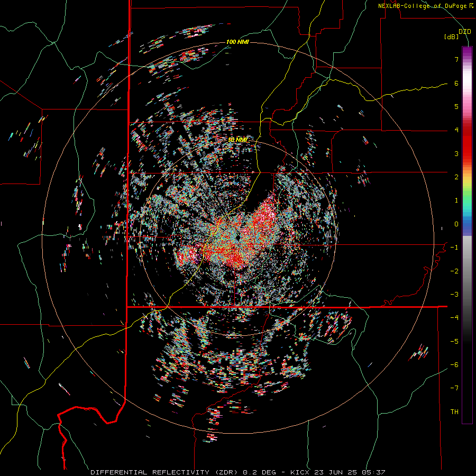Screen dimensions: 476x476
Task: Click the -2 scale value
Action: (x=454, y=271)
